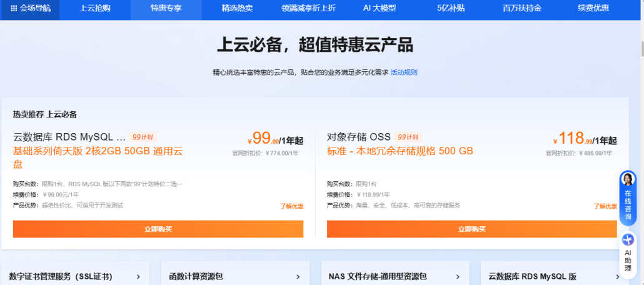
Task: Click 基础系列倚天版 2核2GB 50GB spec text
Action: [x=99, y=157]
